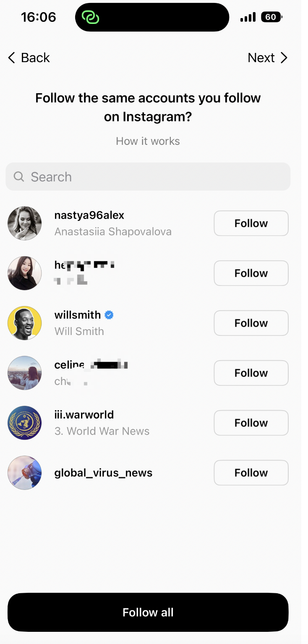This screenshot has width=308, height=644.
Task: Focus the Search input field
Action: coord(148,176)
